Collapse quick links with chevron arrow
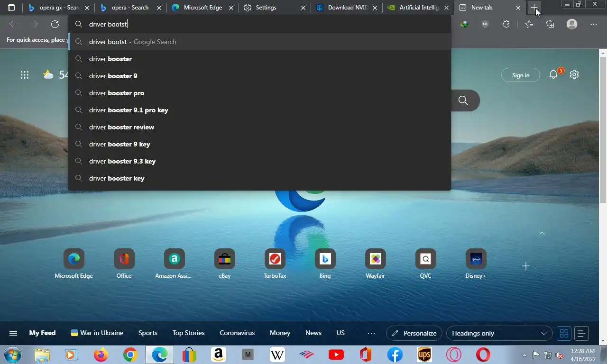This screenshot has width=607, height=364. pos(542,233)
